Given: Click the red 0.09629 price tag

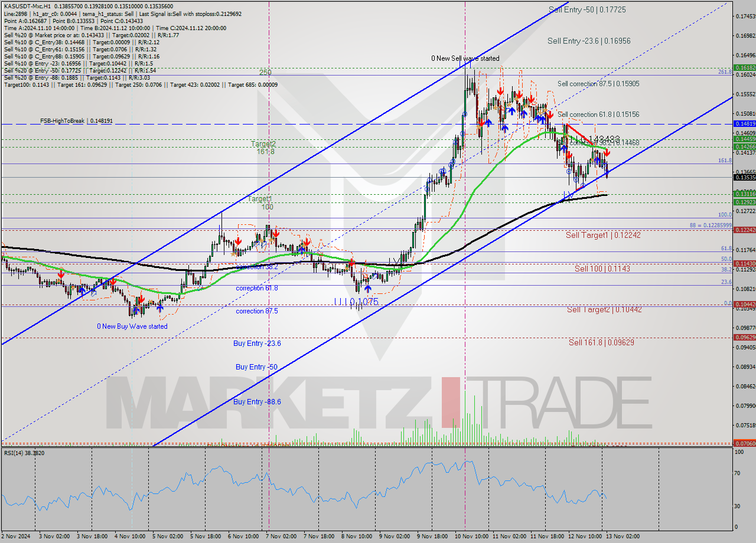Looking at the screenshot, I should click(744, 337).
